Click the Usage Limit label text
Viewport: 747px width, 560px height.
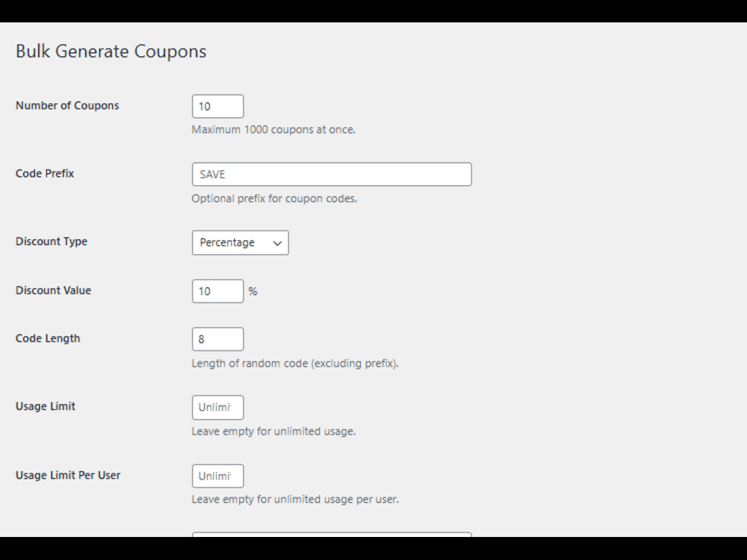(45, 406)
